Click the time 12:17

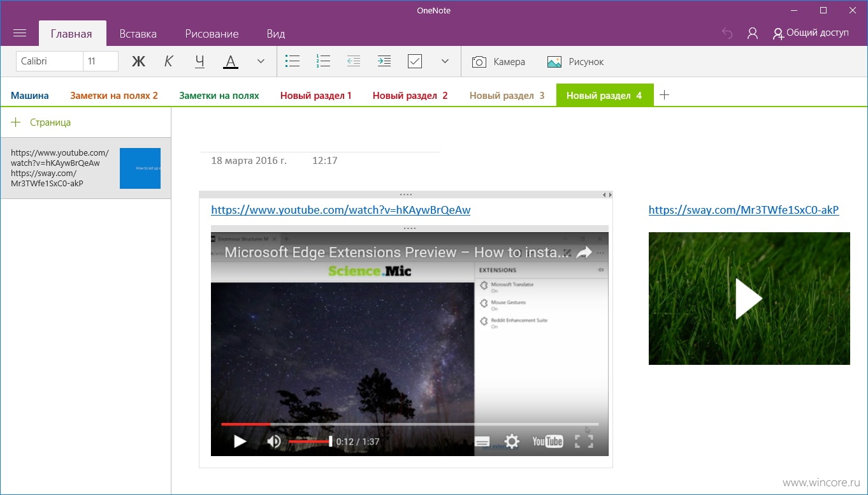[x=325, y=161]
